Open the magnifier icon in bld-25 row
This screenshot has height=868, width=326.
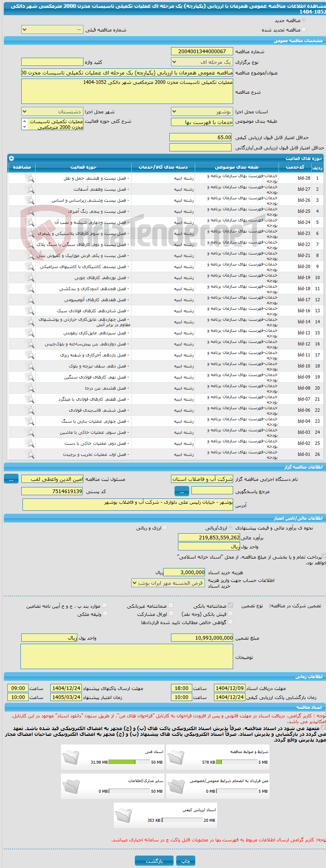(x=29, y=211)
